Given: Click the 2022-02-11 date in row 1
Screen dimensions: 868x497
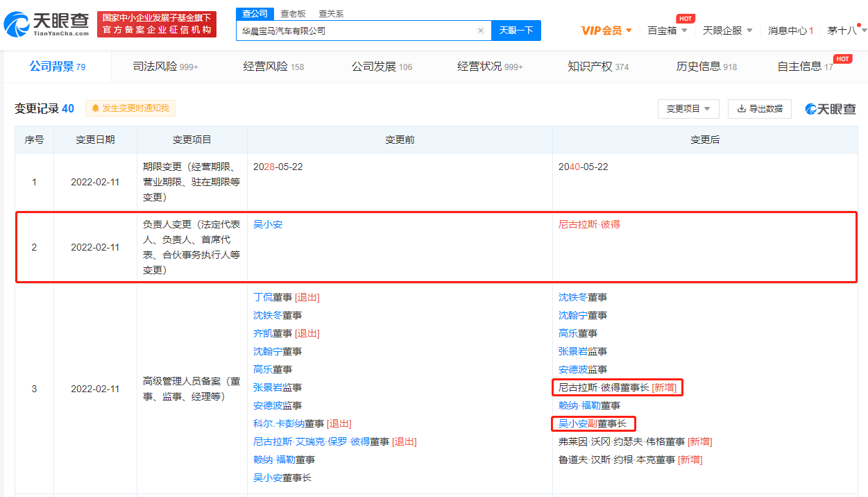Looking at the screenshot, I should [x=95, y=182].
